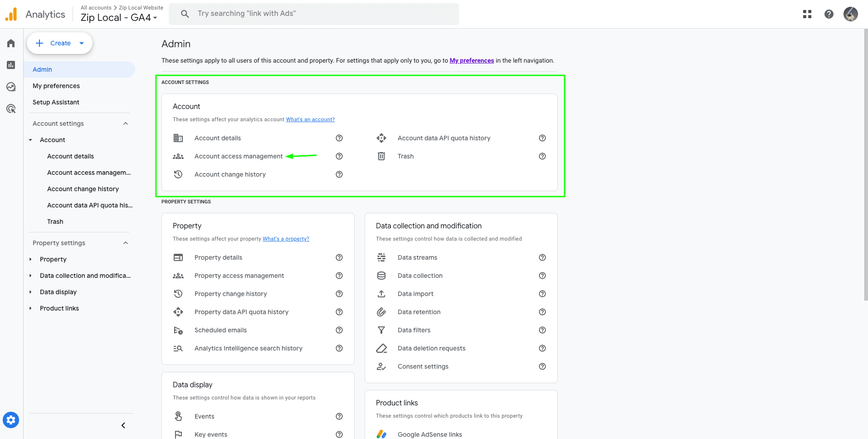Click the Data deletion requests eraser icon
Image resolution: width=868 pixels, height=439 pixels.
[x=381, y=348]
